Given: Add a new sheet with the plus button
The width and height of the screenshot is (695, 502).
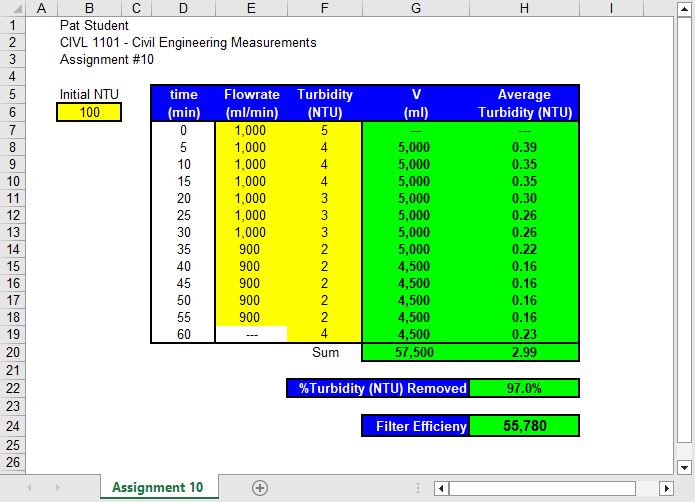Looking at the screenshot, I should tap(260, 488).
